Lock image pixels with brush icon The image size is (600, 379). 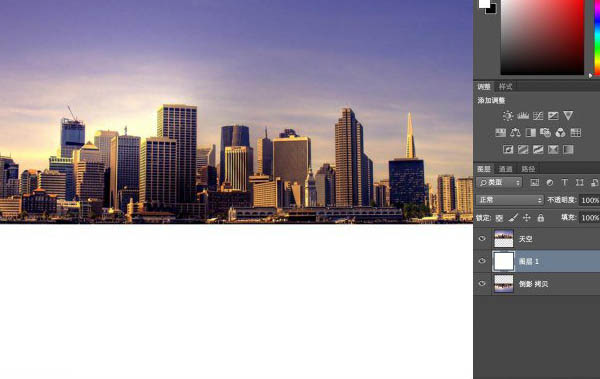(x=513, y=218)
